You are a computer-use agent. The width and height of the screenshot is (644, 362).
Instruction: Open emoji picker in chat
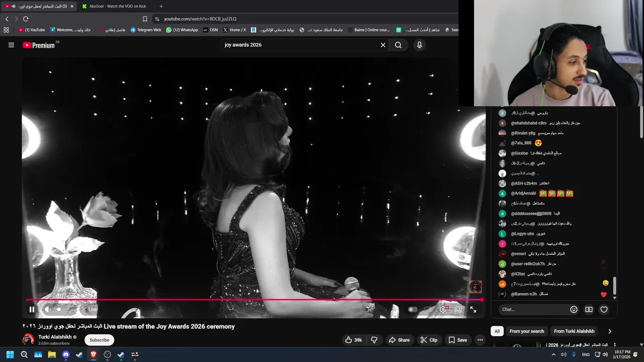click(574, 309)
